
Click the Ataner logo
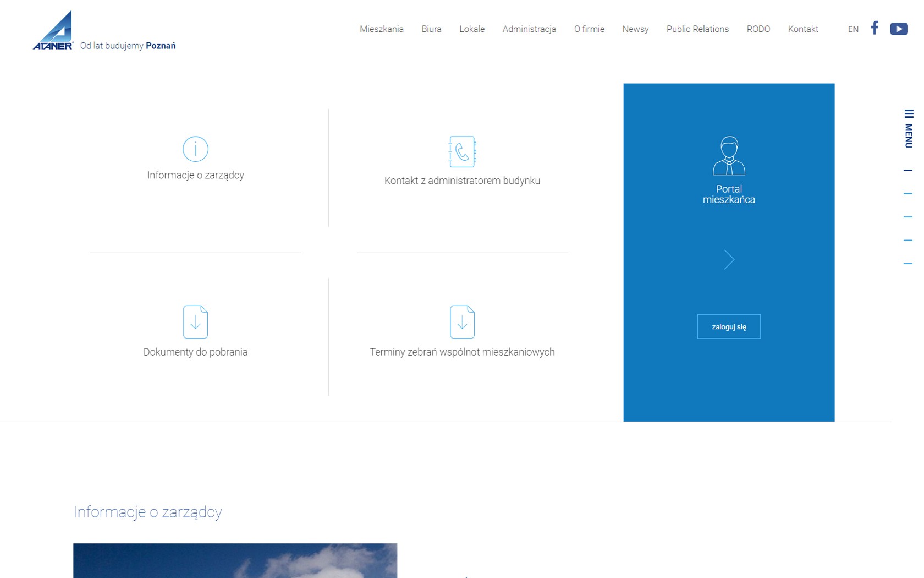click(53, 31)
